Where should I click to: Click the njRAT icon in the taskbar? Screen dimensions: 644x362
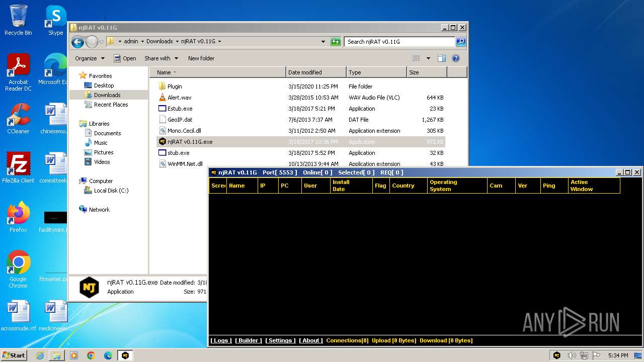click(x=125, y=355)
